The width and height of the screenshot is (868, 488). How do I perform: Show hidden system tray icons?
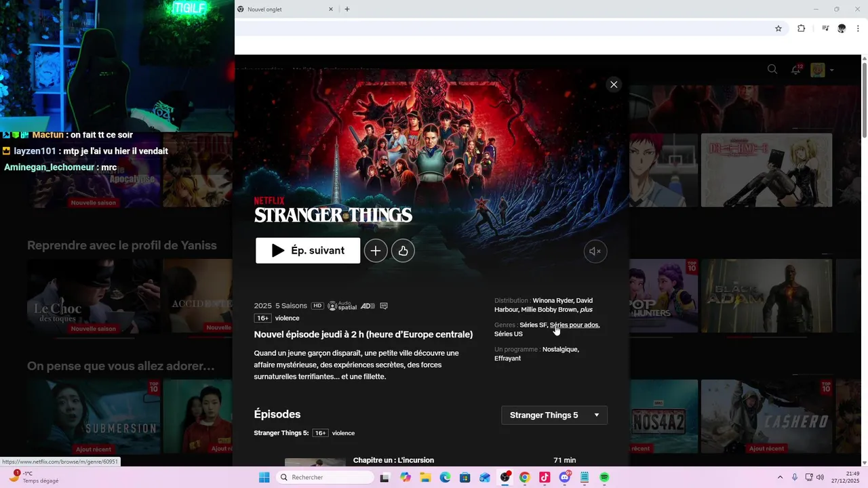[x=780, y=478]
